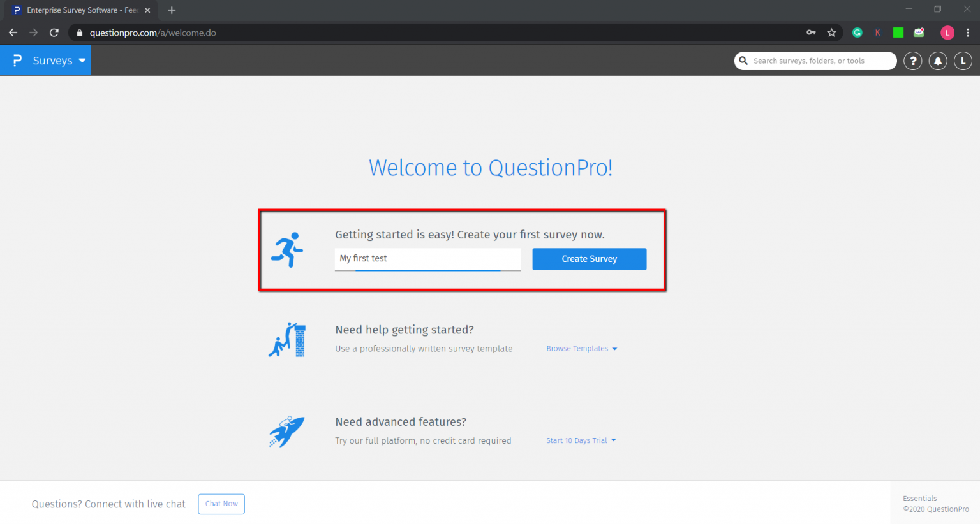The width and height of the screenshot is (980, 524).
Task: Click the account avatar labeled L
Action: point(963,61)
